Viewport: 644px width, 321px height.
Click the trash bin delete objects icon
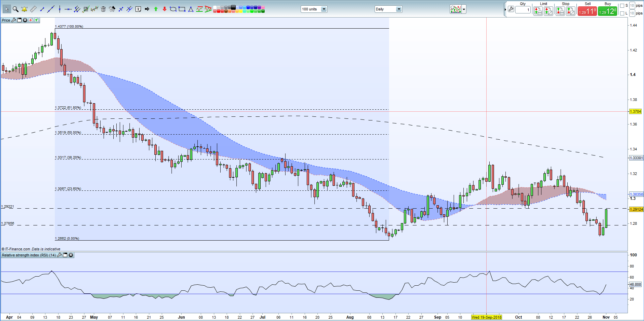pyautogui.click(x=103, y=9)
